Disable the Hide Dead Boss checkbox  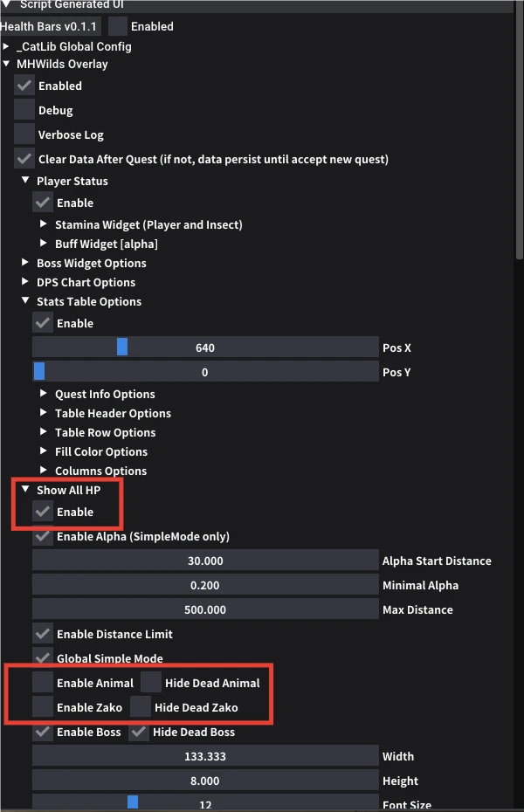(139, 732)
